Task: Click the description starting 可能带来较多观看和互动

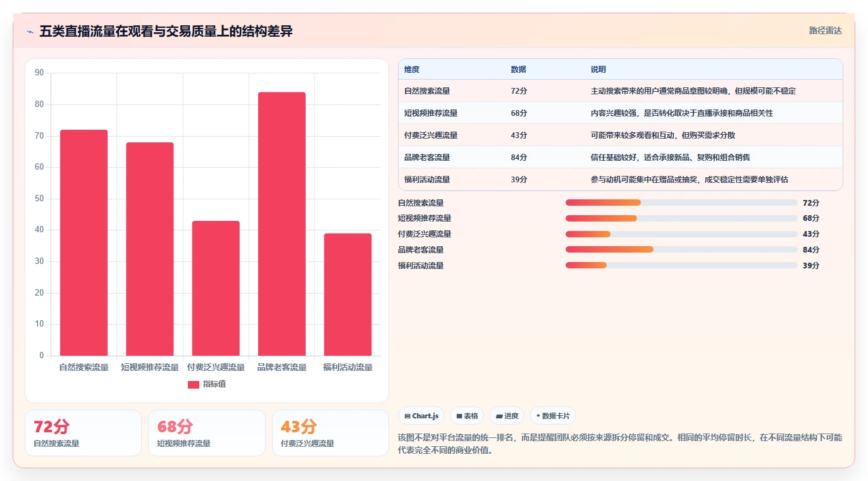Action: tap(663, 135)
